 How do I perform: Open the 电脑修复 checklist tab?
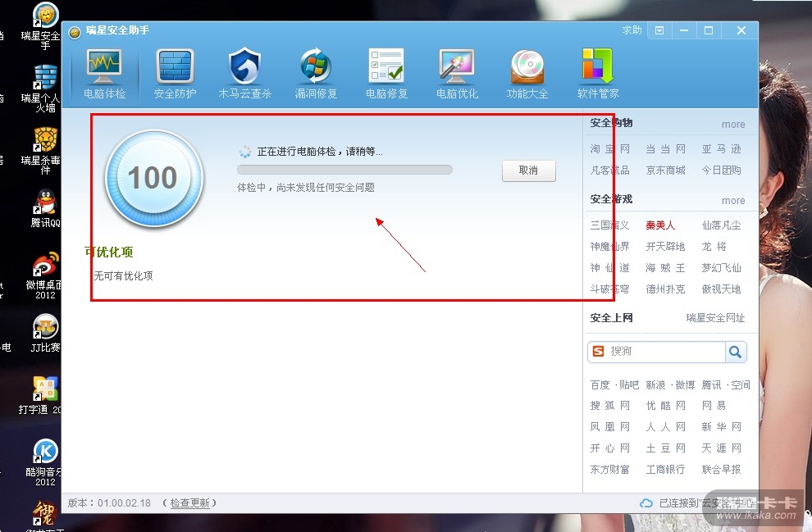[x=386, y=74]
